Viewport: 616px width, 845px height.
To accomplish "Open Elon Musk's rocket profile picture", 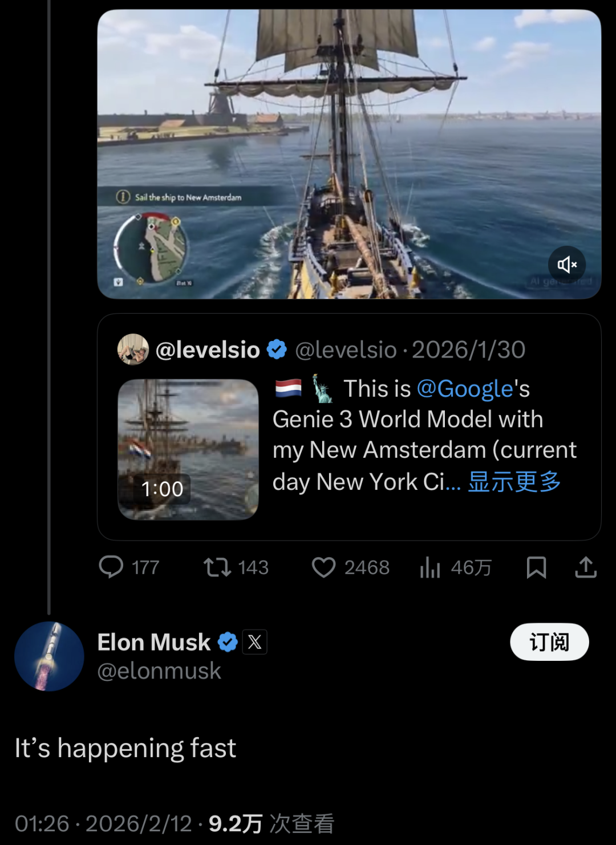I will 49,656.
